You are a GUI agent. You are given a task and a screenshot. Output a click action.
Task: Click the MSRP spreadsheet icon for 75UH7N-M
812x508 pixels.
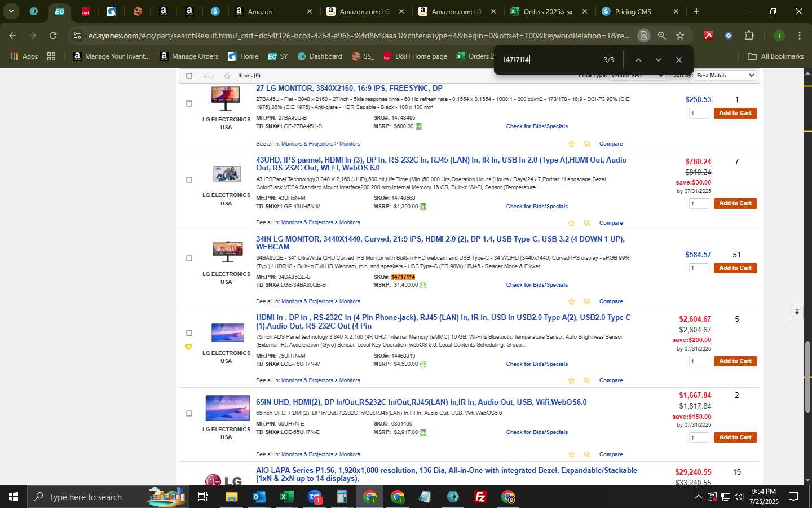pos(423,364)
